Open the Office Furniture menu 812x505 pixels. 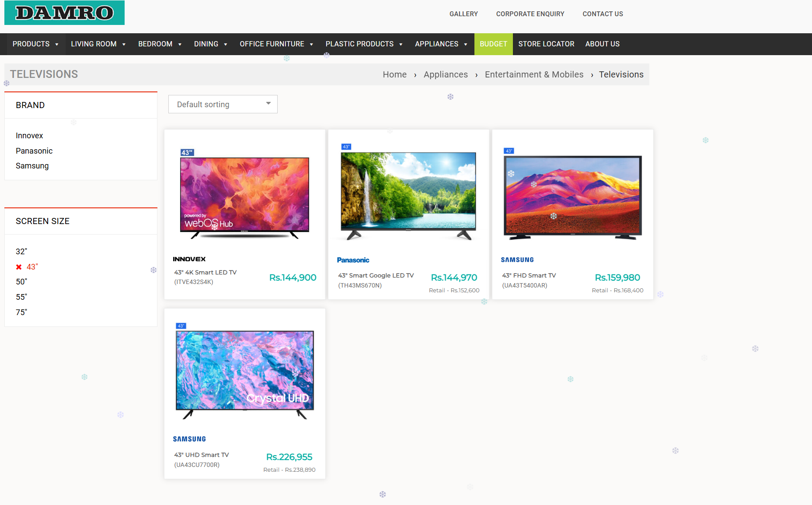[x=272, y=44]
